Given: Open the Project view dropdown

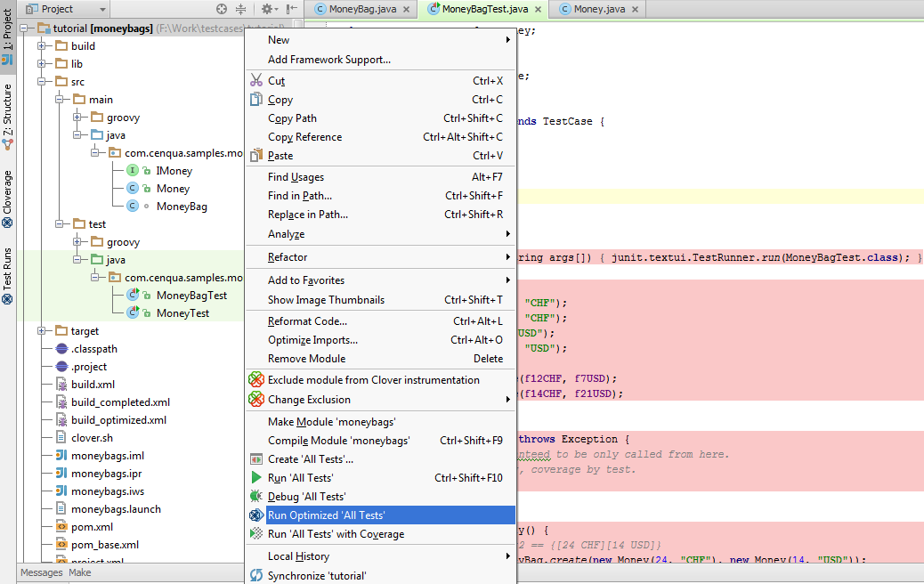Looking at the screenshot, I should [x=65, y=9].
